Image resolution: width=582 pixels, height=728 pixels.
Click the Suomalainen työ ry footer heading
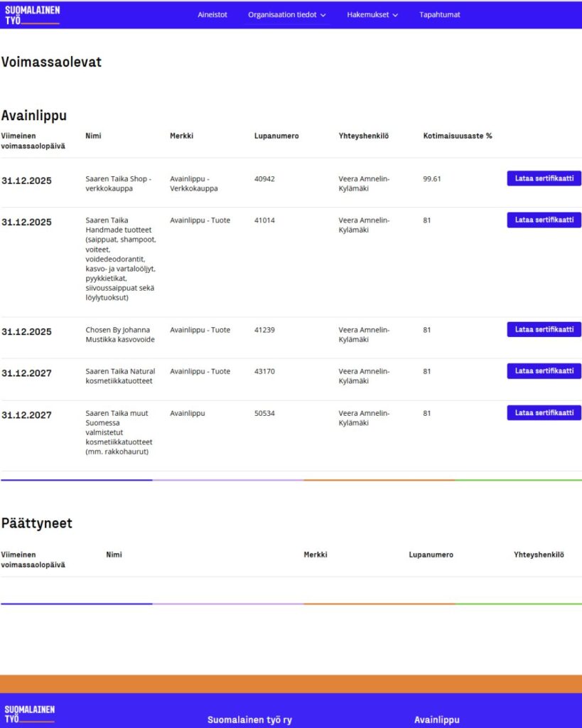tap(249, 720)
